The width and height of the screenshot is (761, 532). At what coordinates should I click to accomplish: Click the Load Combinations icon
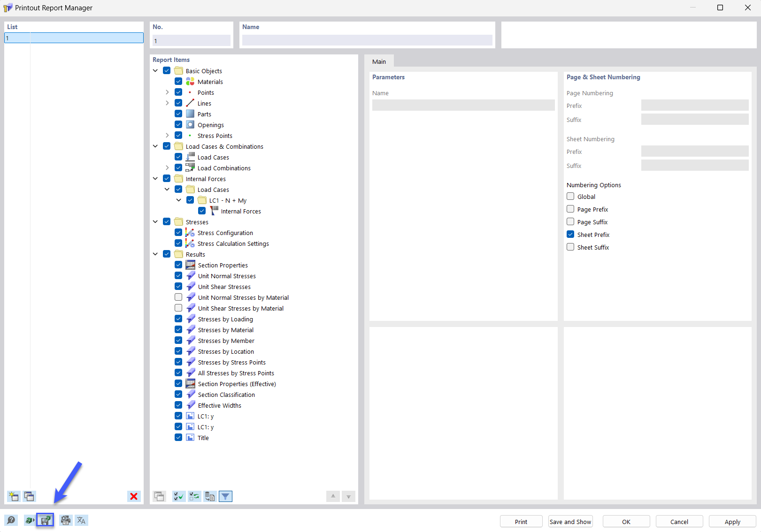click(x=190, y=168)
